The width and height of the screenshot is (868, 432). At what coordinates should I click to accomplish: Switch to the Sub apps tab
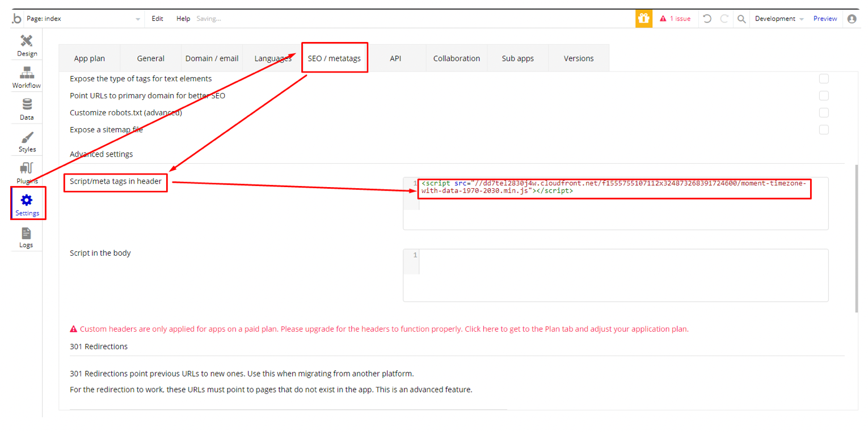517,58
